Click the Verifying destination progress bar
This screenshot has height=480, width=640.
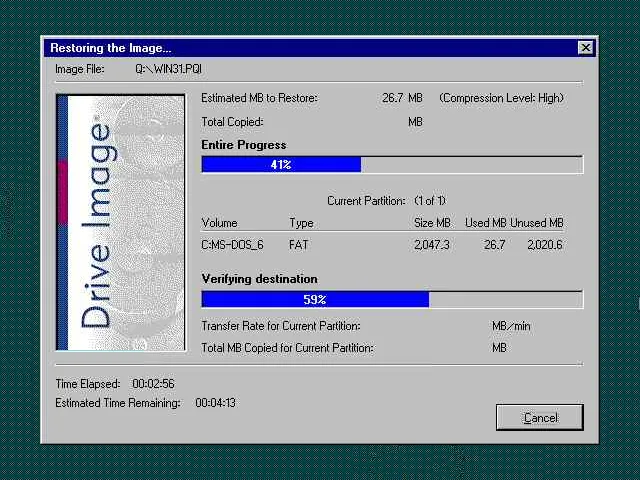392,300
